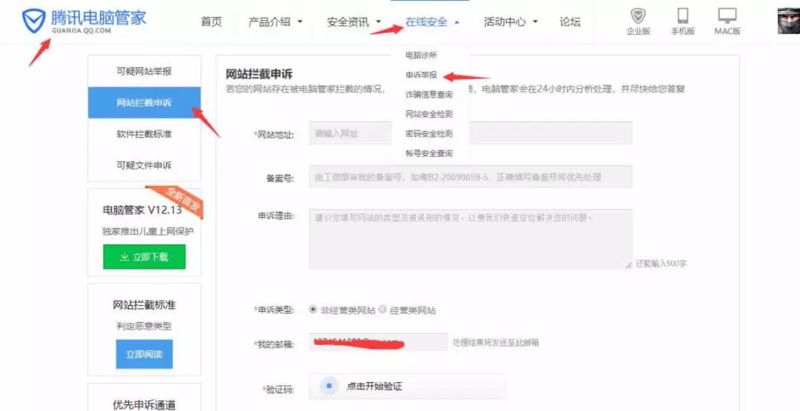
Task: Open the 手机版 phone icon
Action: point(683,16)
